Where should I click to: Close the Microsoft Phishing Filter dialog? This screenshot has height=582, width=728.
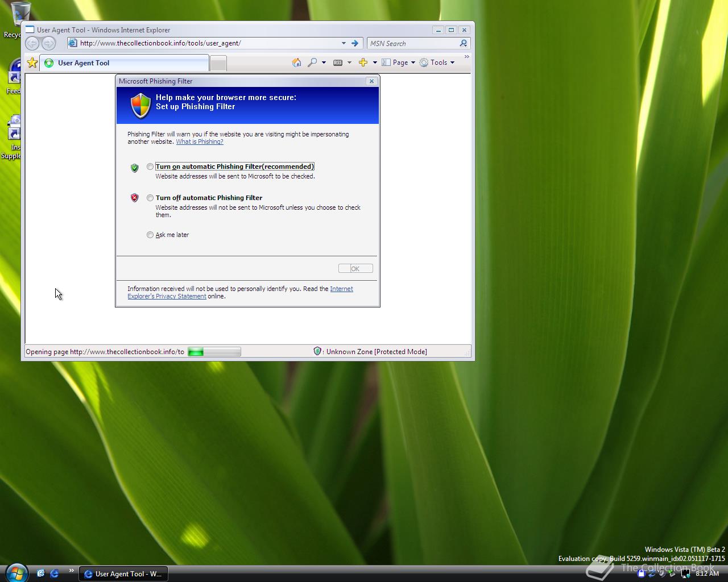click(372, 81)
